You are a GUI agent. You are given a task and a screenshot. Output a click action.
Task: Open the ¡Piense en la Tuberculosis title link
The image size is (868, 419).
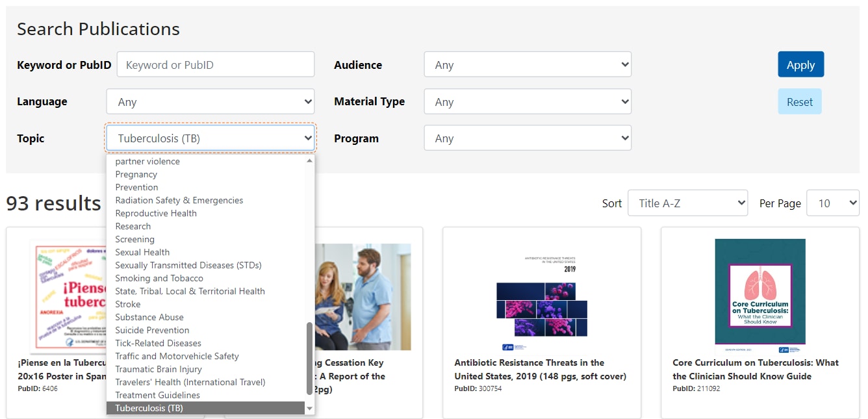[62, 370]
